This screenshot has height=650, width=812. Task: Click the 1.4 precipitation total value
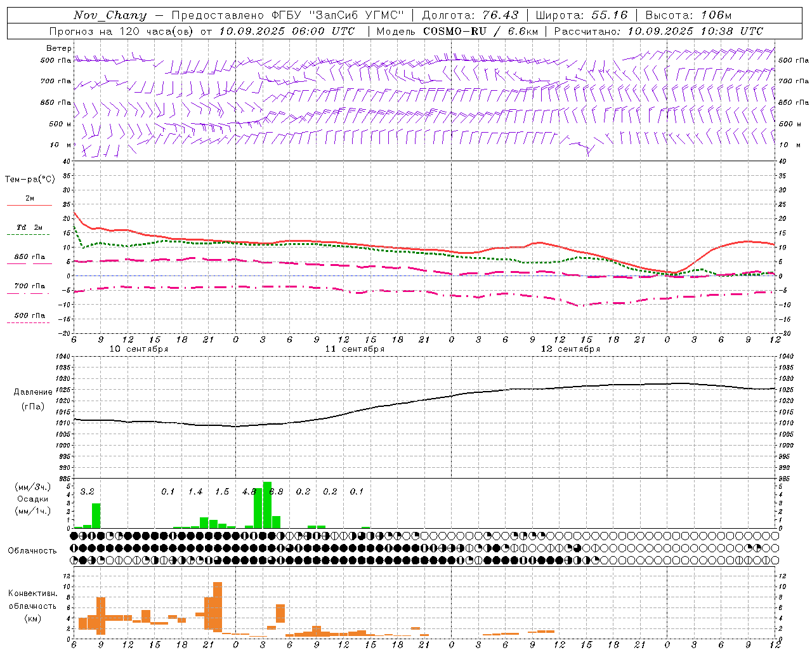click(195, 492)
